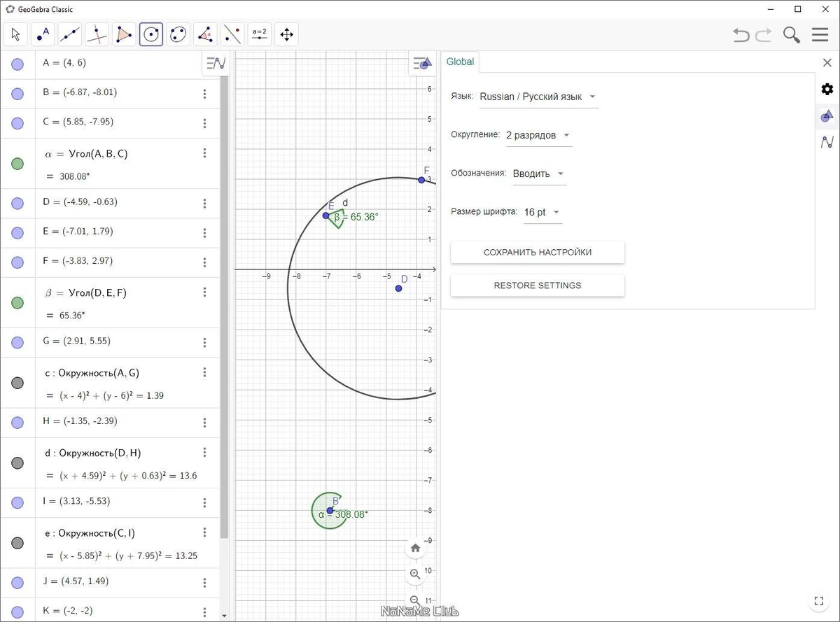840x622 pixels.
Task: Click point D on the graph
Action: click(x=398, y=288)
